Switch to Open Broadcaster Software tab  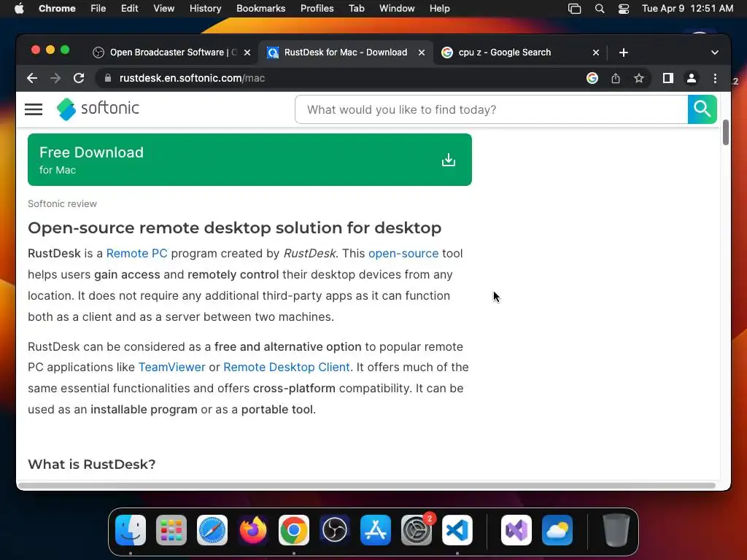point(172,52)
